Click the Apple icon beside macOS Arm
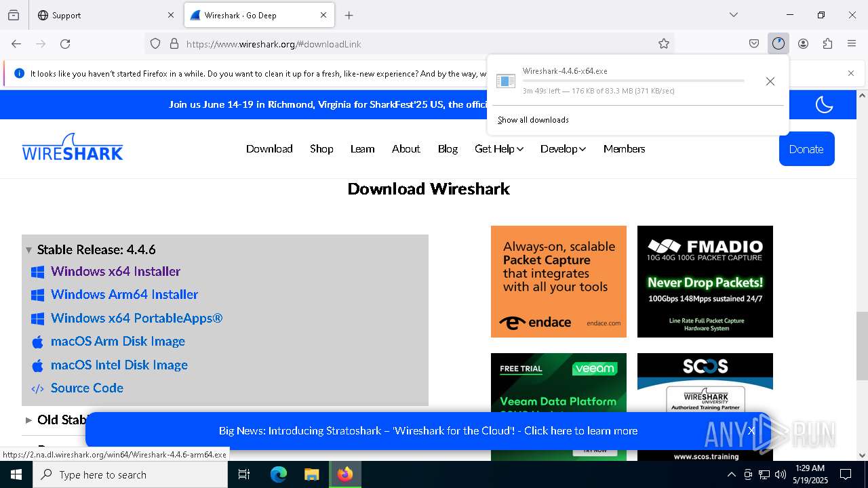The image size is (868, 488). click(38, 342)
